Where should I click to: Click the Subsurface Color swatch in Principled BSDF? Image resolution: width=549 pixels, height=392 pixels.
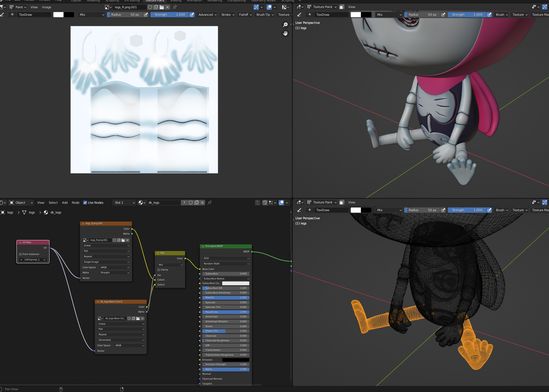point(236,283)
